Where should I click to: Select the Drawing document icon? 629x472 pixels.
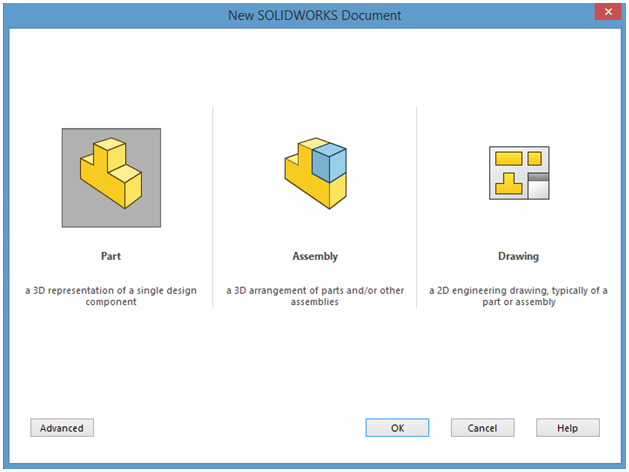[518, 177]
